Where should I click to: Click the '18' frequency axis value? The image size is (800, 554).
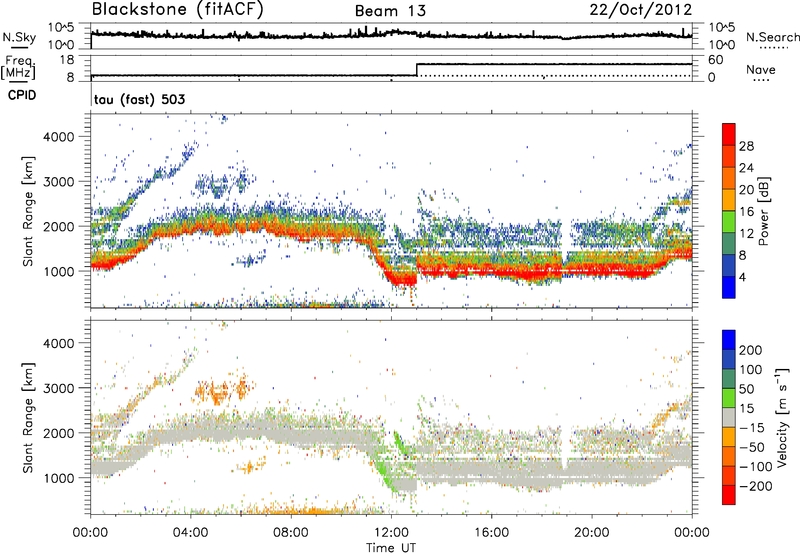point(67,60)
